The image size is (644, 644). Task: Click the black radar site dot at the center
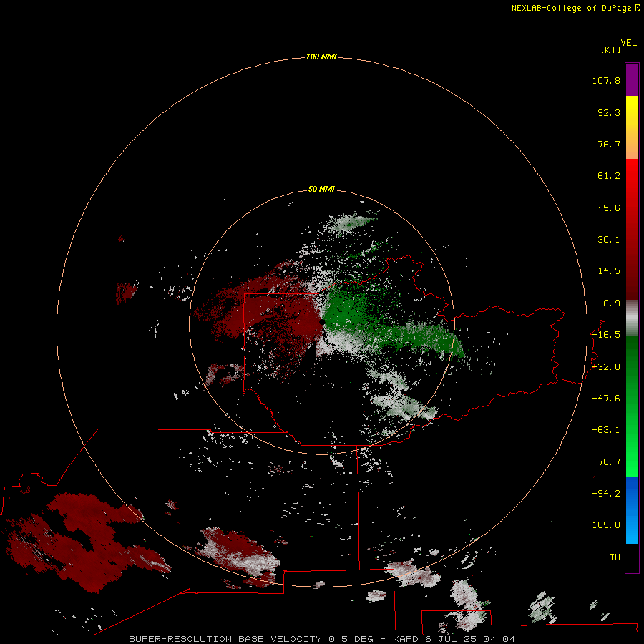click(322, 322)
